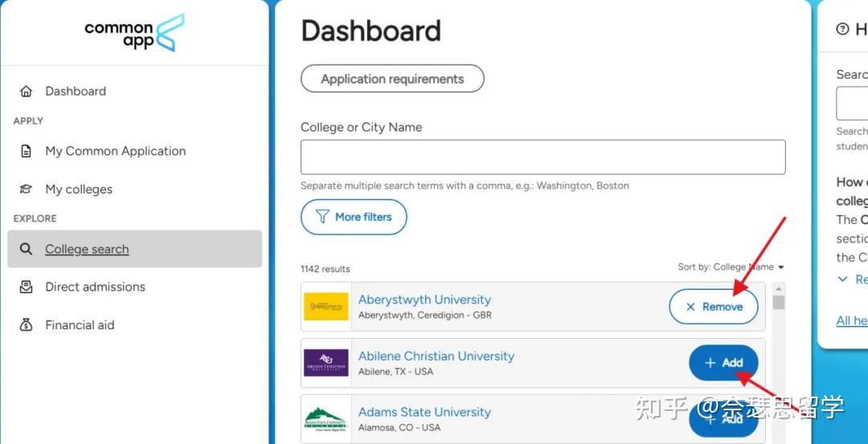Click the Application requirements button
Image resolution: width=868 pixels, height=444 pixels.
click(x=392, y=79)
